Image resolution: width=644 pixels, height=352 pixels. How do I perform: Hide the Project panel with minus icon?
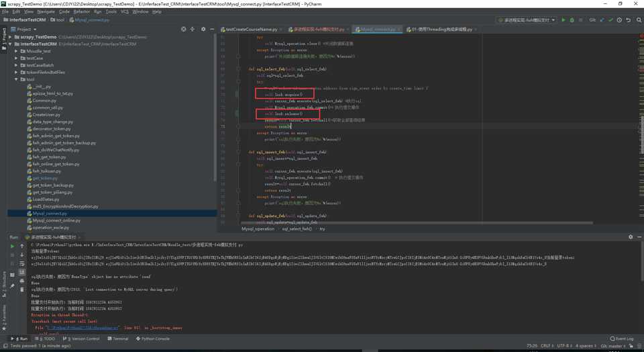pyautogui.click(x=212, y=29)
